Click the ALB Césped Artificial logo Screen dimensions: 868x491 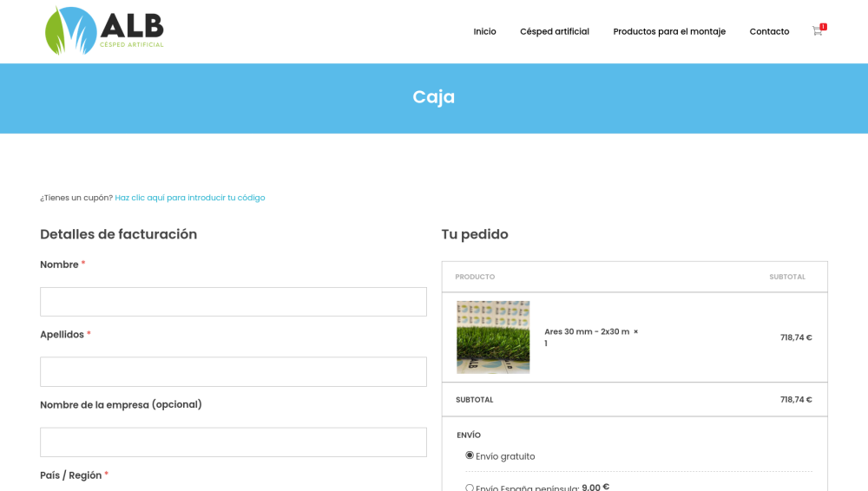[x=104, y=31]
